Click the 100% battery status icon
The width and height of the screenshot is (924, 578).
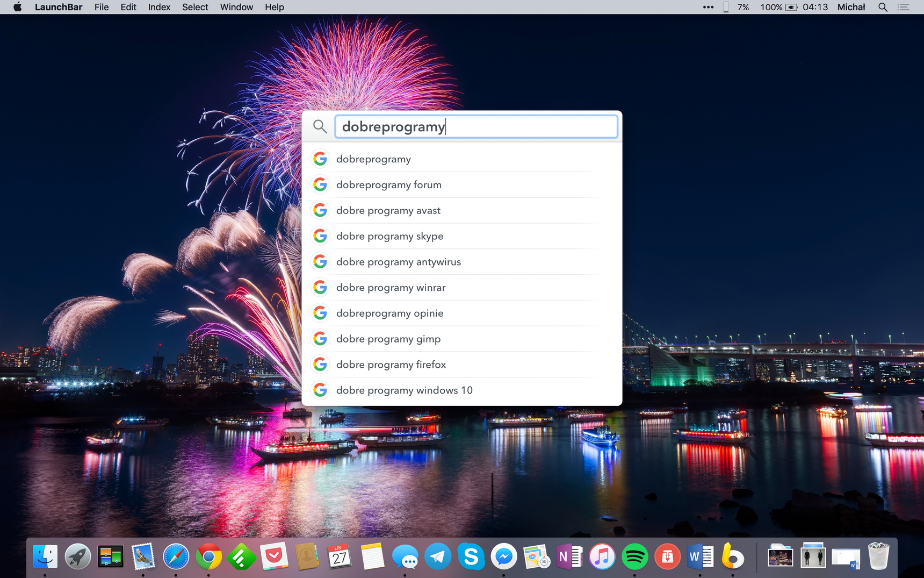[778, 7]
